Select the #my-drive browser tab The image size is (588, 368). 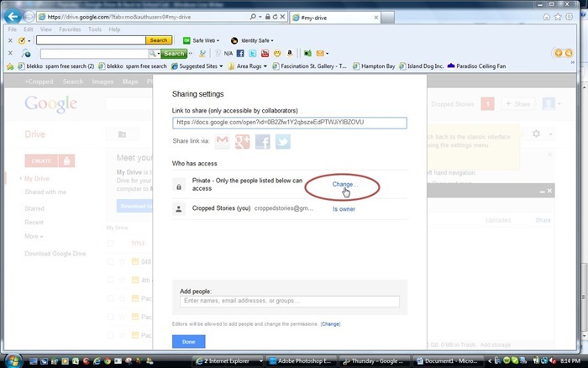pyautogui.click(x=335, y=18)
